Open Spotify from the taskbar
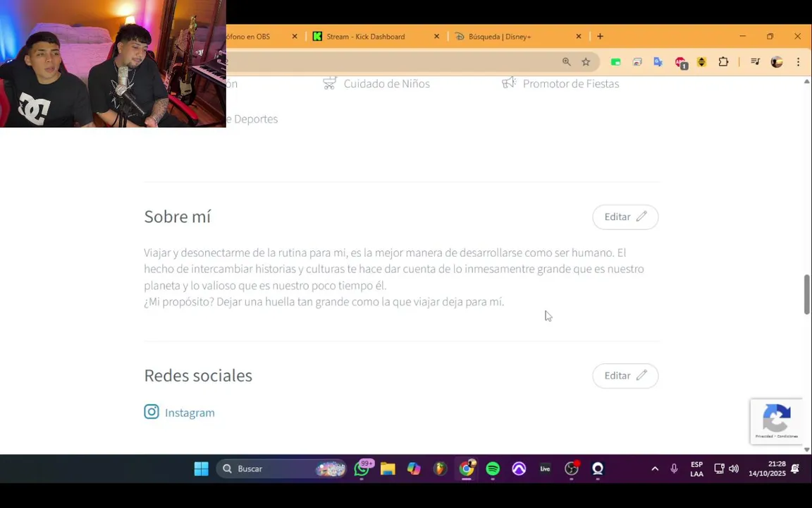The height and width of the screenshot is (508, 812). point(493,468)
